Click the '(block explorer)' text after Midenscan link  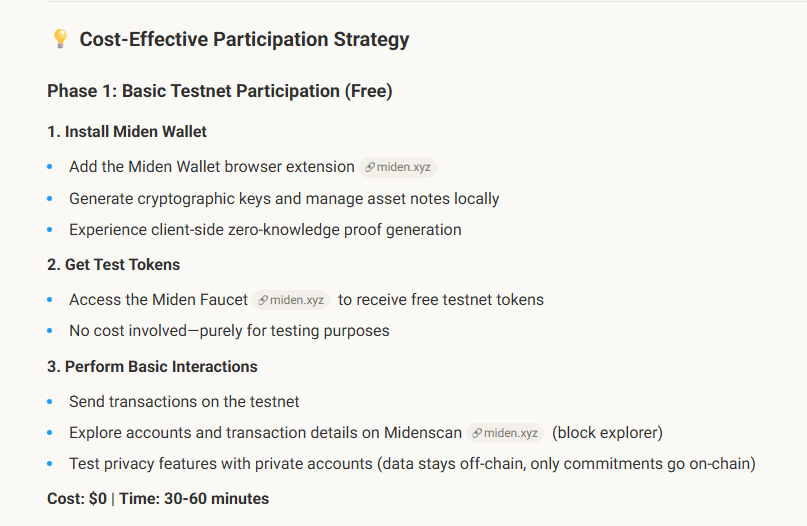(607, 433)
